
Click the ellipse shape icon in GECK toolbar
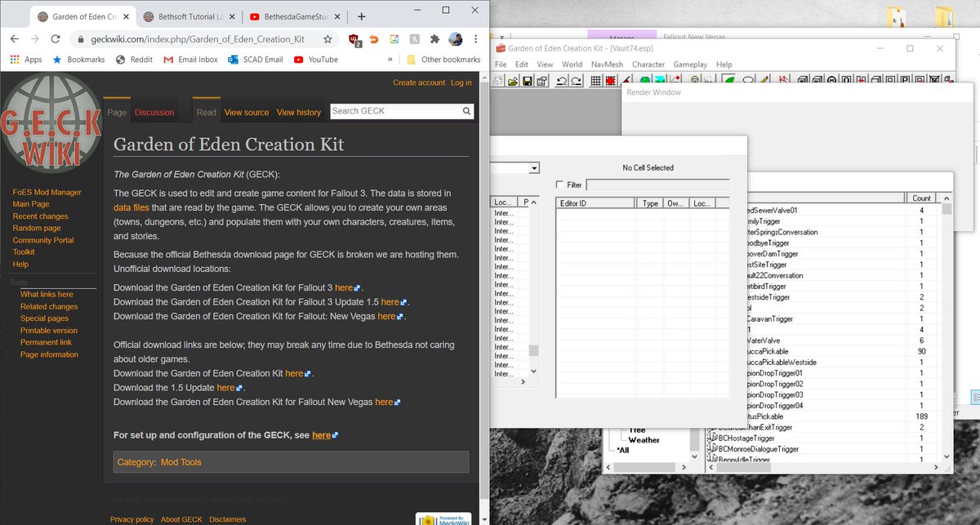coord(747,80)
